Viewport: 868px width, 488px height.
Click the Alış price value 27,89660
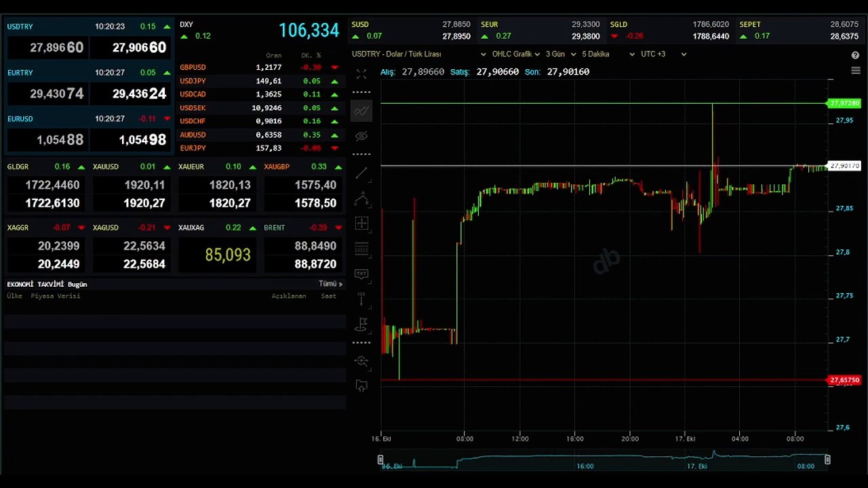pos(423,72)
